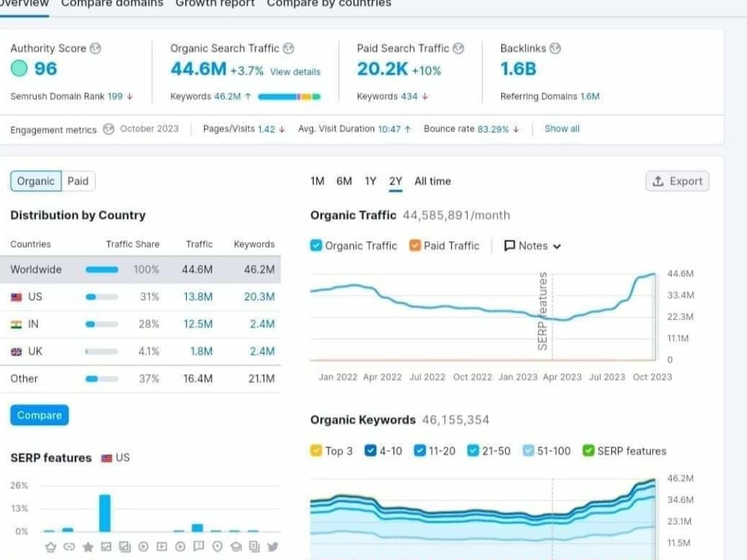Click IN traffic value 12.5M
747x560 pixels.
(x=198, y=325)
